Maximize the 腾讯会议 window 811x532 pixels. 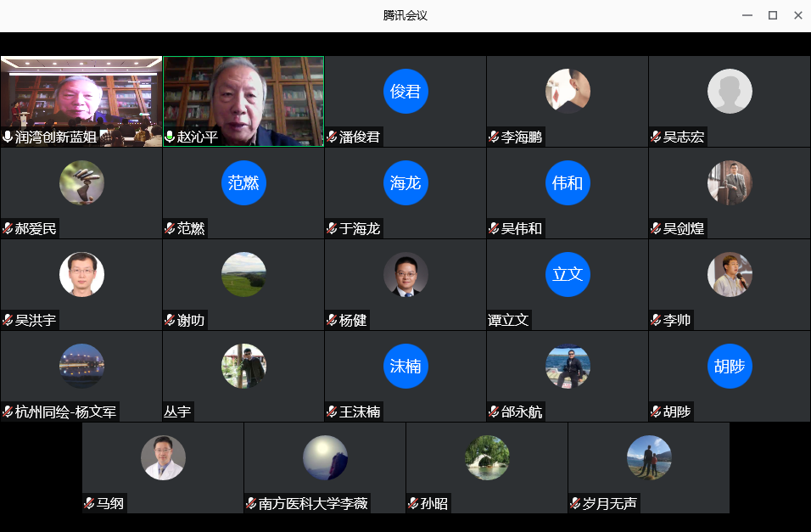[772, 15]
